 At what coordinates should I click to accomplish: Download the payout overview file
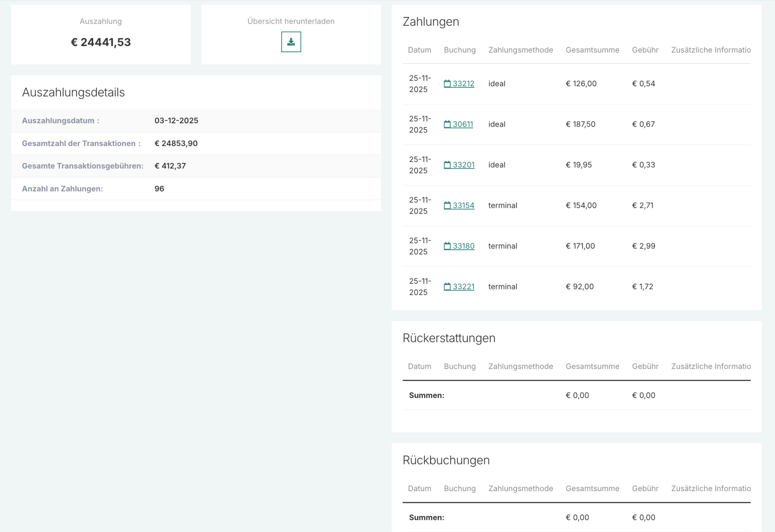(x=291, y=42)
